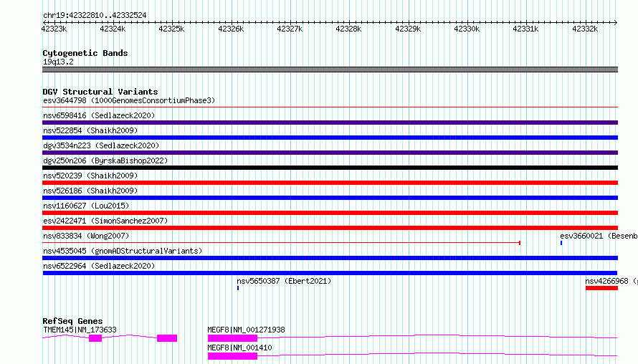
Task: Open variant esv3660021 label
Action: (x=599, y=236)
